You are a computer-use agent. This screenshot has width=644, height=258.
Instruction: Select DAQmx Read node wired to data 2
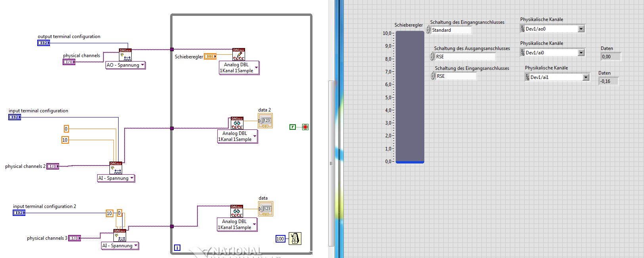tap(237, 123)
